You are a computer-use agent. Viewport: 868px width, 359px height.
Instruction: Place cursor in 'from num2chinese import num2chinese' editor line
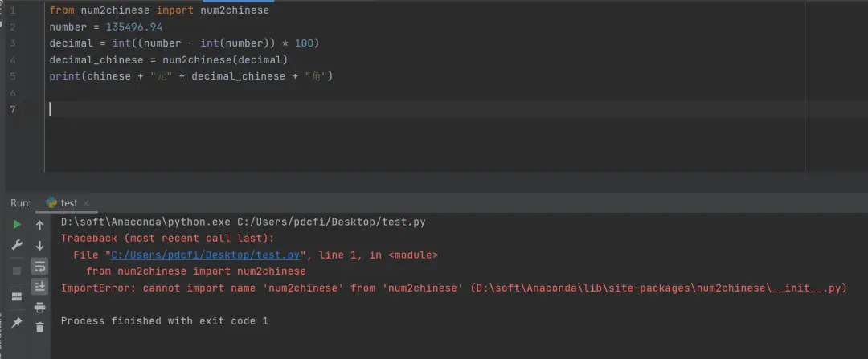[x=159, y=10]
